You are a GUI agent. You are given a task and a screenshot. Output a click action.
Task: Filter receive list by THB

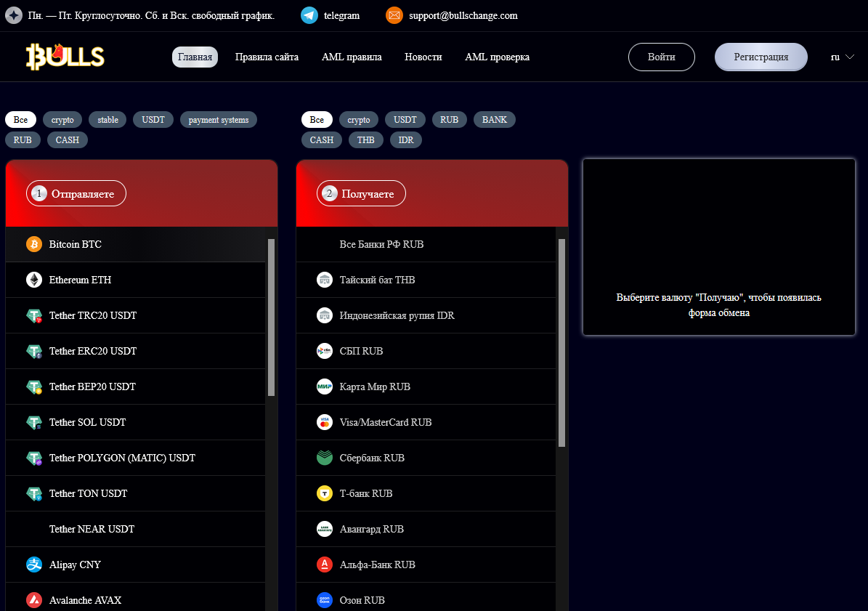(x=366, y=139)
